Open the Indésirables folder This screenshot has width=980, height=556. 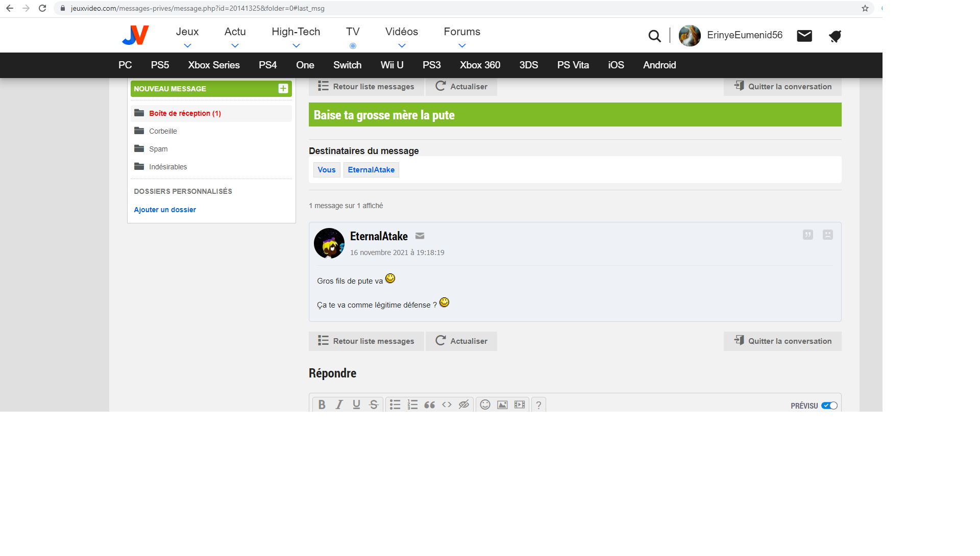point(168,167)
